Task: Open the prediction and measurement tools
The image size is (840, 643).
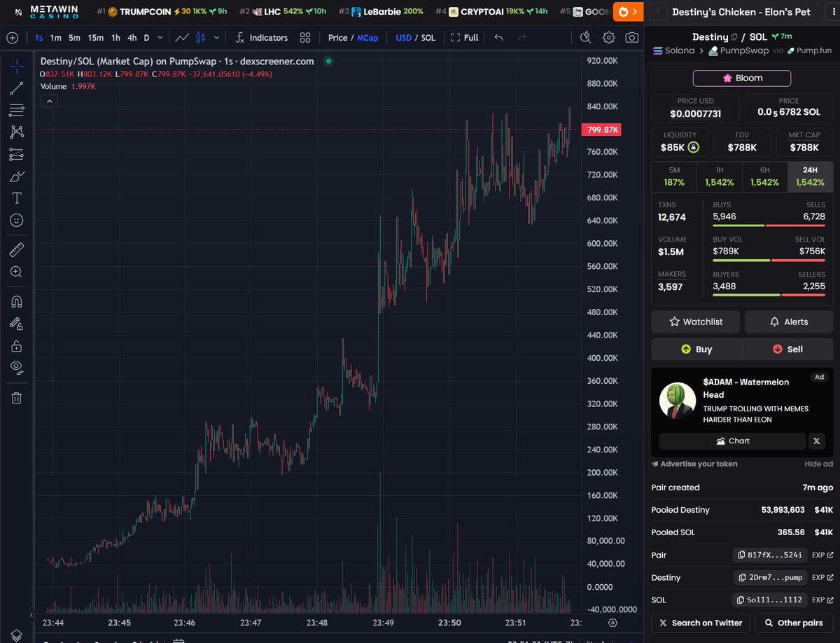Action: point(17,154)
